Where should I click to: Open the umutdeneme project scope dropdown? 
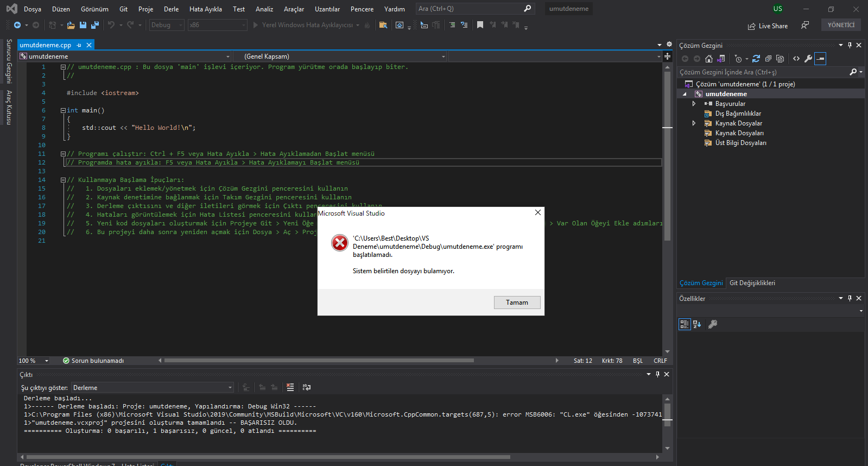(125, 56)
